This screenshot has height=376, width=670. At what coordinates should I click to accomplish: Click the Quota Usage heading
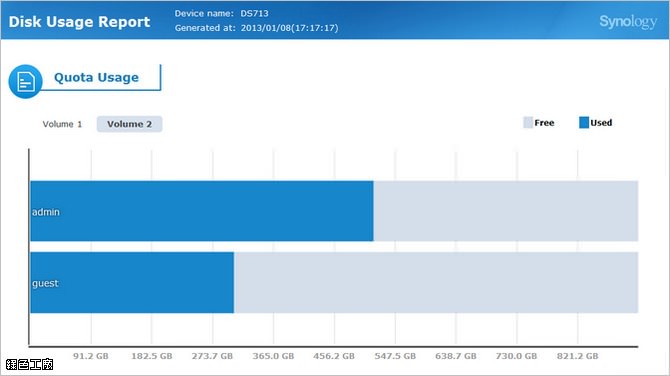(96, 77)
